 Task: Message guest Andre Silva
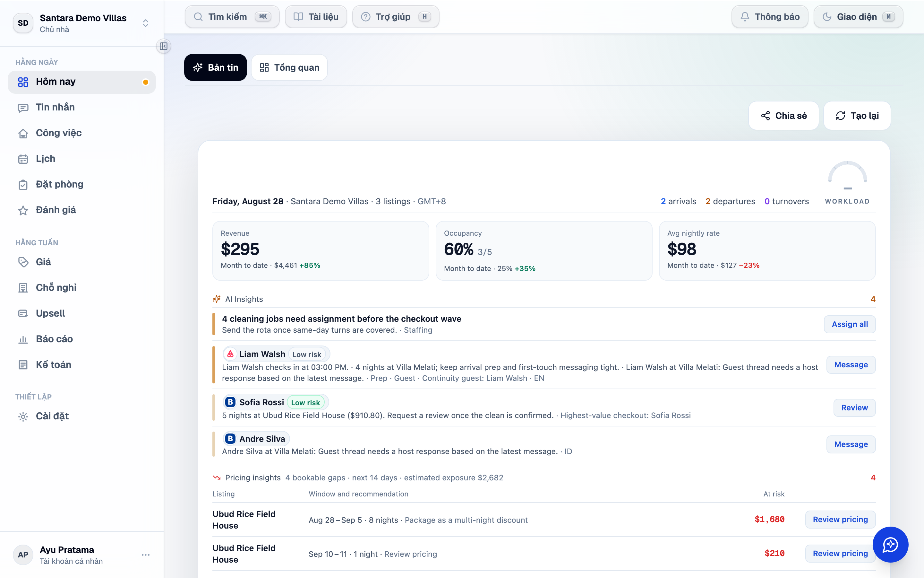pyautogui.click(x=851, y=444)
